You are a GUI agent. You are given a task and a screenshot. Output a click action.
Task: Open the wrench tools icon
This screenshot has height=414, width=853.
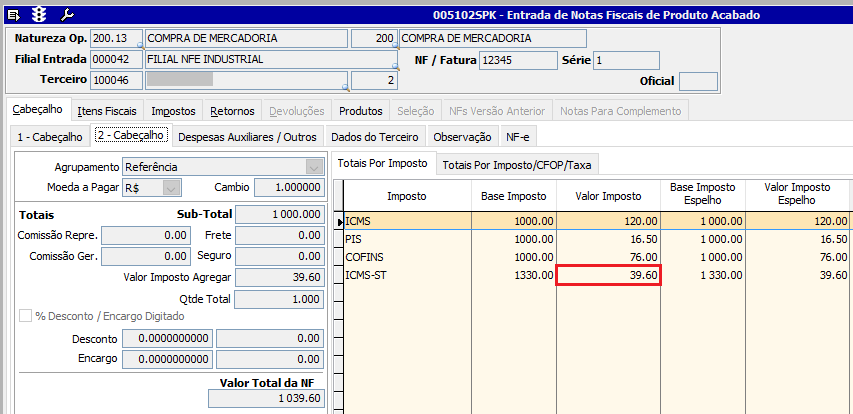(67, 15)
